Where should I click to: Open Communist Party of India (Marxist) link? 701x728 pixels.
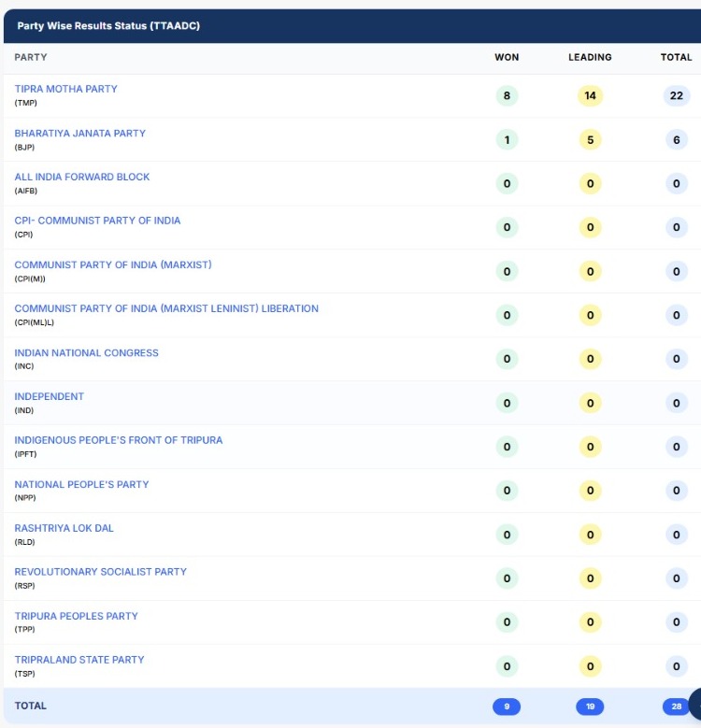(x=112, y=264)
